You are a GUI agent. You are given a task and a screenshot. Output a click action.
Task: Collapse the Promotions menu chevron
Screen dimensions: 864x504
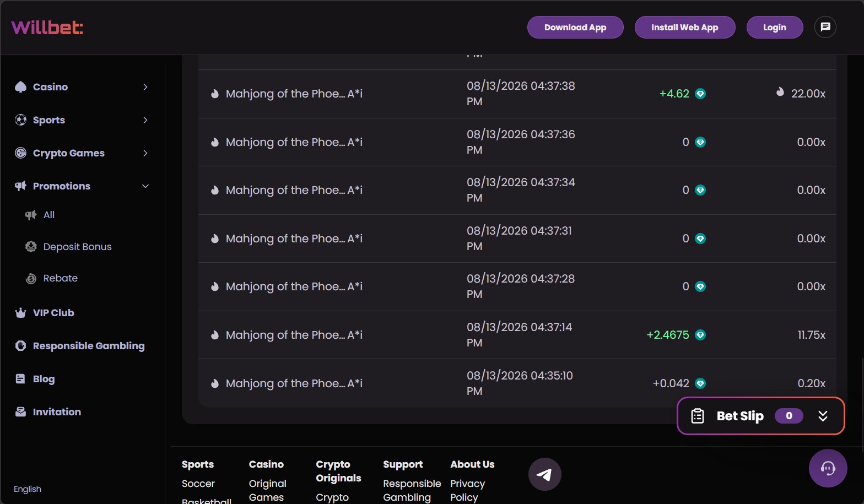coord(145,186)
